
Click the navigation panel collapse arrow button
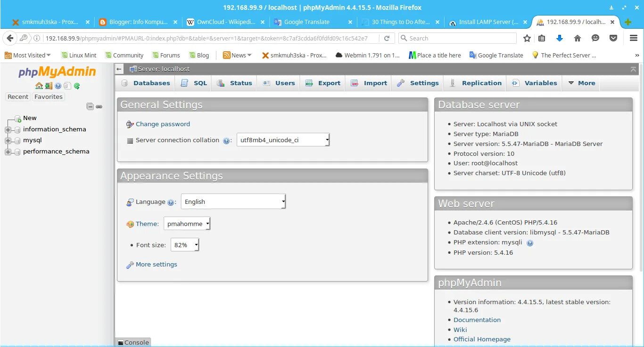pos(119,69)
